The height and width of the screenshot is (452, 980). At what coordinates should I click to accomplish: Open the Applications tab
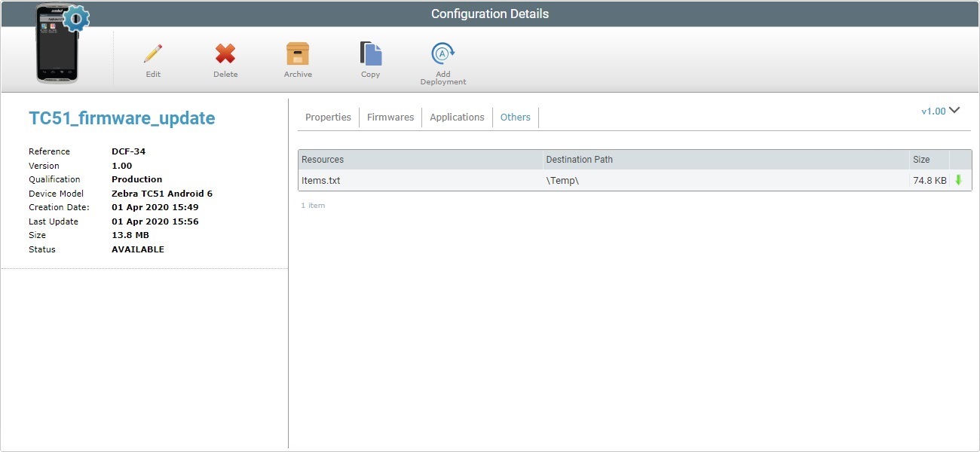457,117
